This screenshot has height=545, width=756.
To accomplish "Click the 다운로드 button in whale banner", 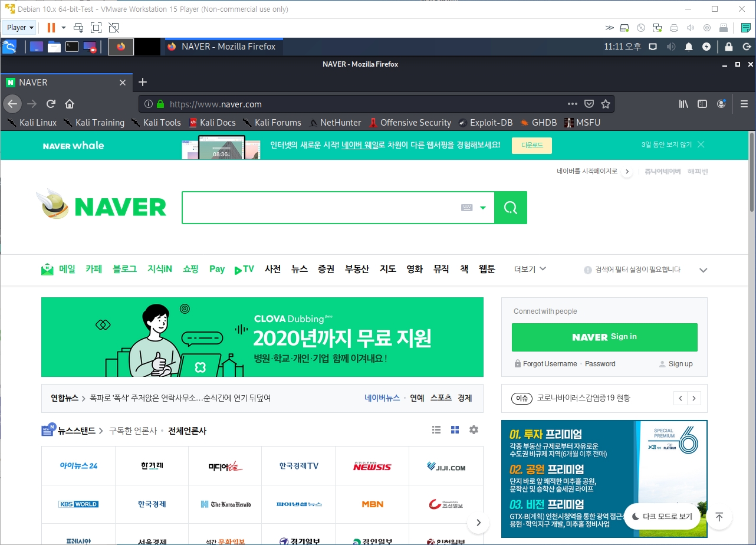I will (532, 145).
